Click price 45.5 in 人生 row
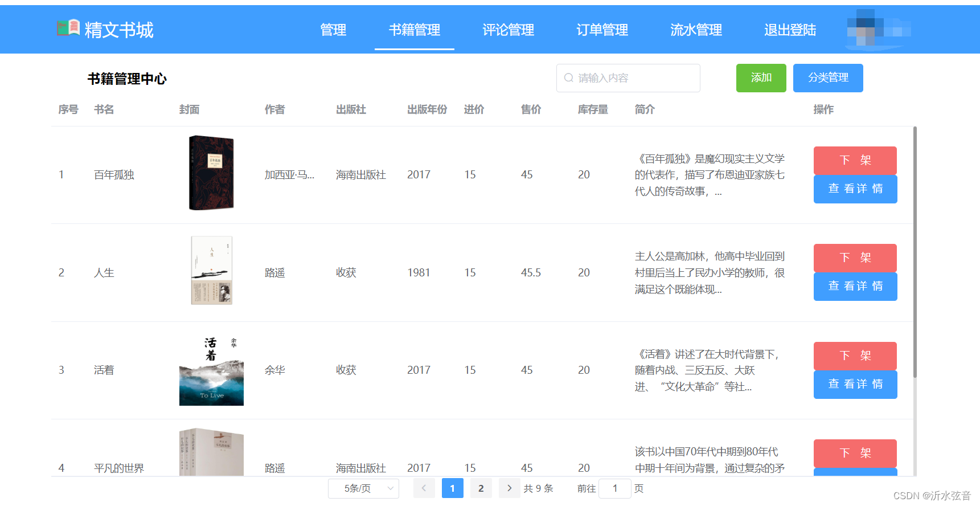980x506 pixels. coord(531,273)
